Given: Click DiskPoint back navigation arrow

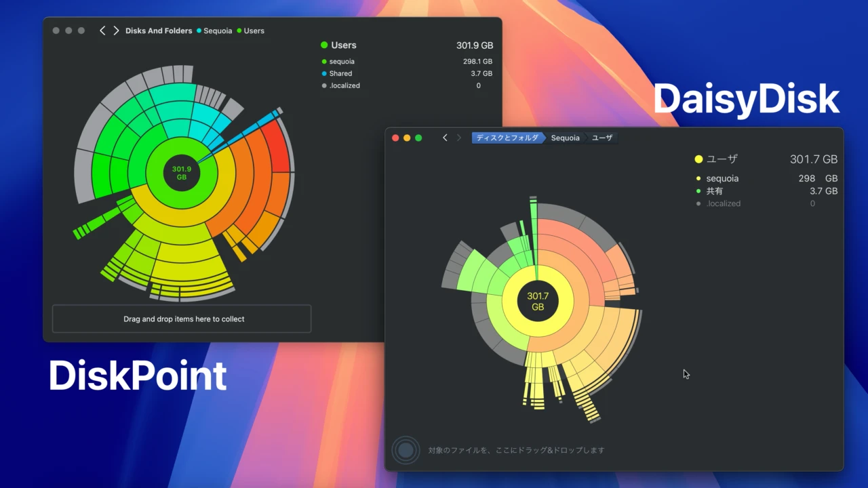Looking at the screenshot, I should [102, 30].
